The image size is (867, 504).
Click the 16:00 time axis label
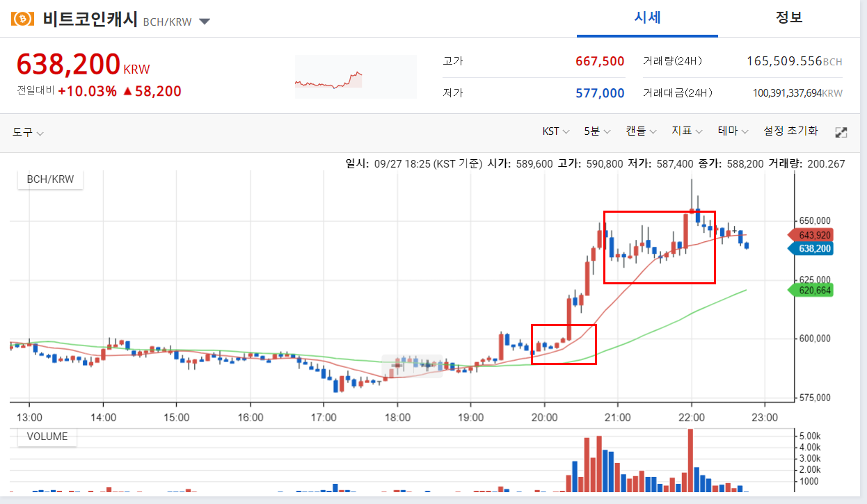(x=250, y=417)
